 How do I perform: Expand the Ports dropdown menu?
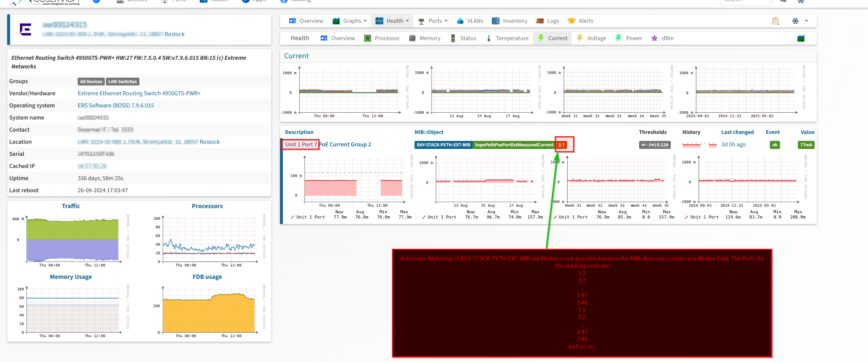pos(433,21)
